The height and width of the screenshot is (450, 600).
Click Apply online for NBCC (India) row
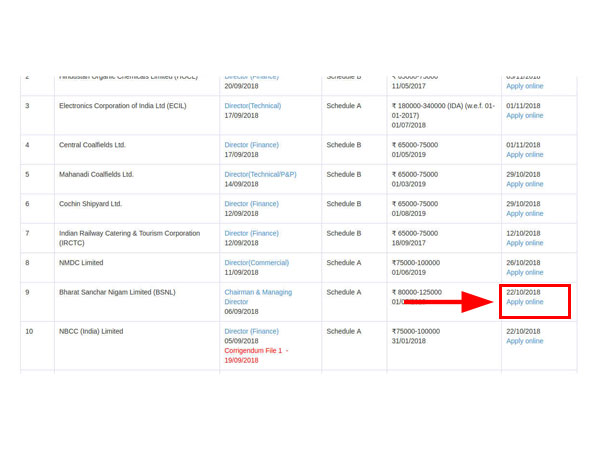click(x=525, y=341)
